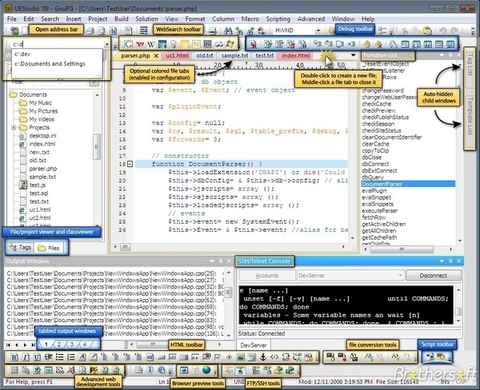Toggle the Underline icon in HTML toolbar
This screenshot has height=390, width=480.
point(37,358)
